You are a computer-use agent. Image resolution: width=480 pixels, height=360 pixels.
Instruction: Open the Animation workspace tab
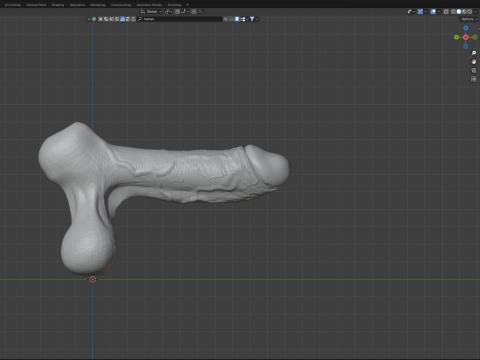tap(77, 5)
